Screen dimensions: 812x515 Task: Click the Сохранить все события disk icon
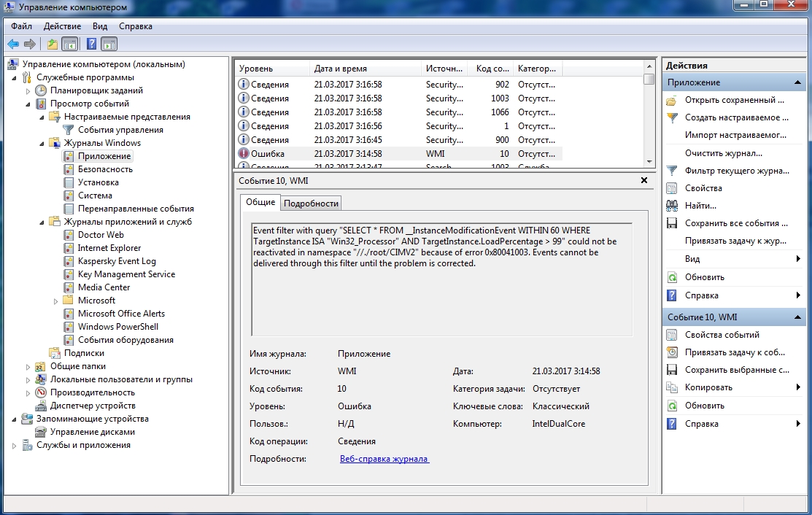point(672,224)
